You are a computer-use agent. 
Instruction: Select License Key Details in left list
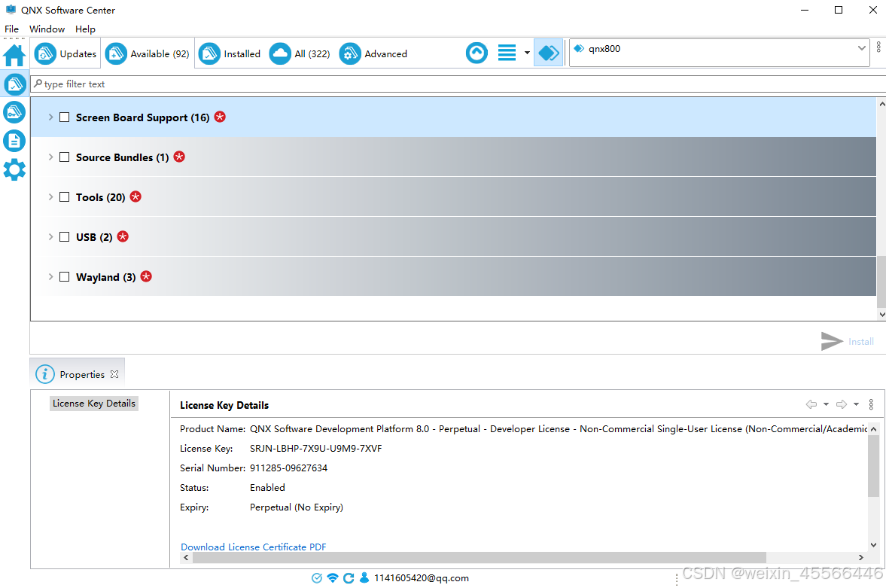click(x=94, y=403)
